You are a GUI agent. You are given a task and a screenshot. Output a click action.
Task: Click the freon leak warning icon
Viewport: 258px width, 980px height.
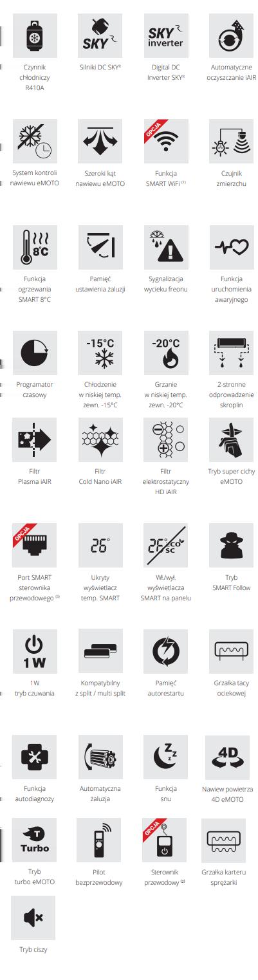point(165,248)
